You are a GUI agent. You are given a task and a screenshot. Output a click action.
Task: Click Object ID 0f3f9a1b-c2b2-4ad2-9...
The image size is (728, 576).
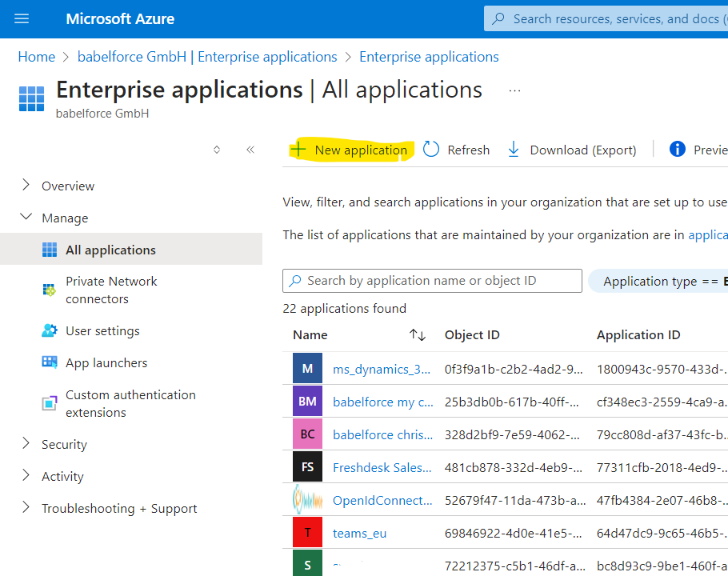click(514, 369)
